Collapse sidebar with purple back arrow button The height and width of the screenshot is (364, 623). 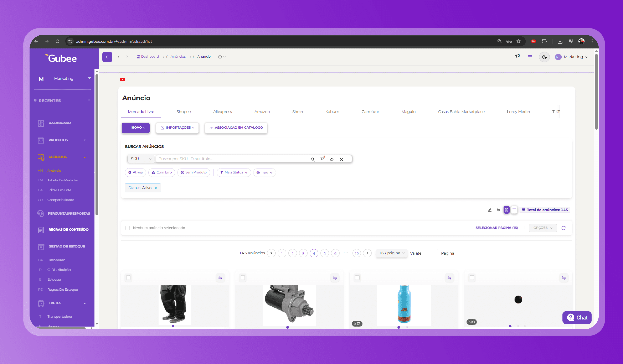tap(107, 57)
